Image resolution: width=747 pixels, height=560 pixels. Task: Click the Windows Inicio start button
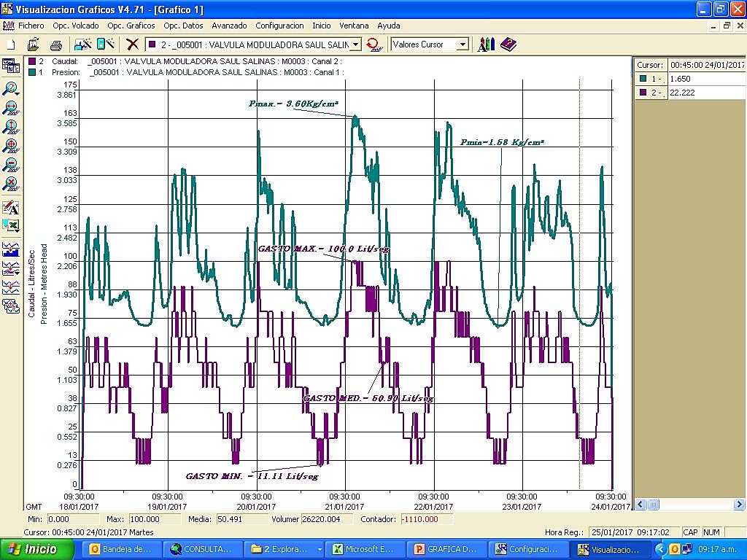37,549
